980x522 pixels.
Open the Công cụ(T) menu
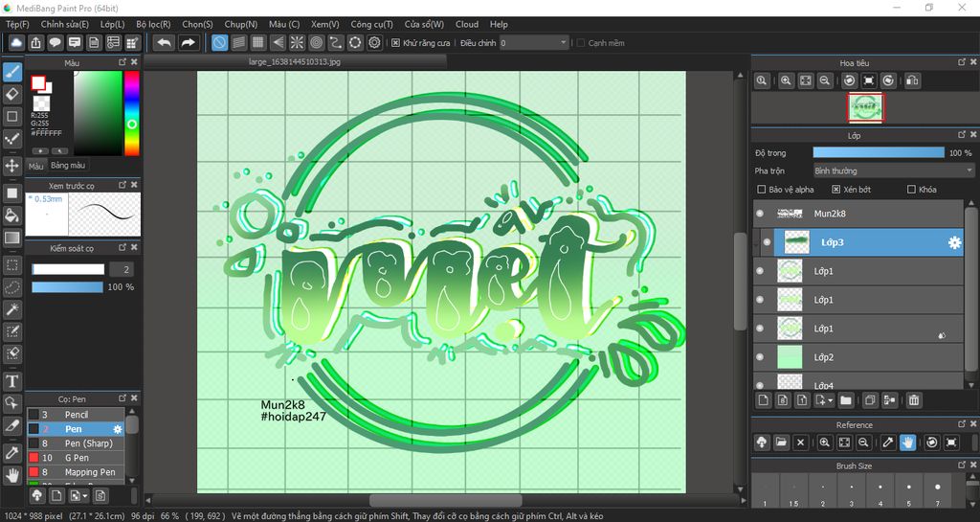point(372,24)
